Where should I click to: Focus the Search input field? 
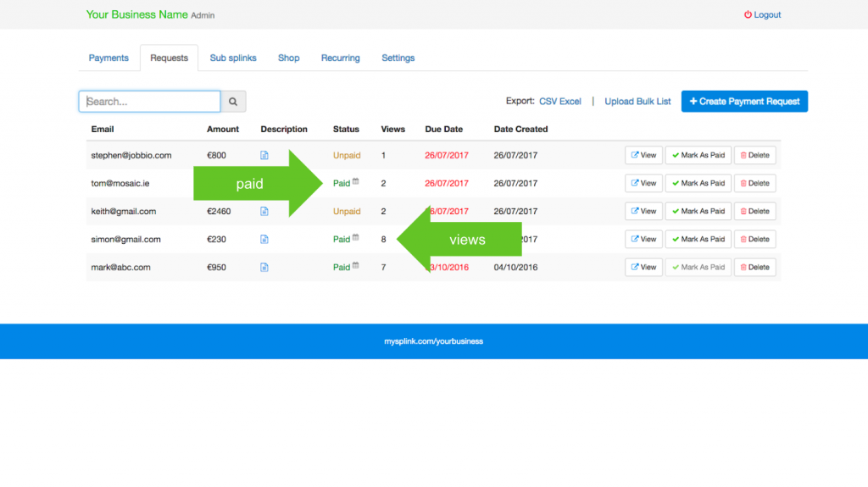click(150, 102)
